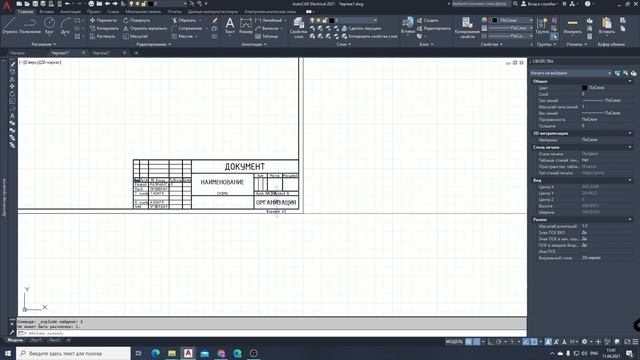The image size is (640, 360).
Task: Click Копирование свойств (Match Properties)
Action: 467,28
